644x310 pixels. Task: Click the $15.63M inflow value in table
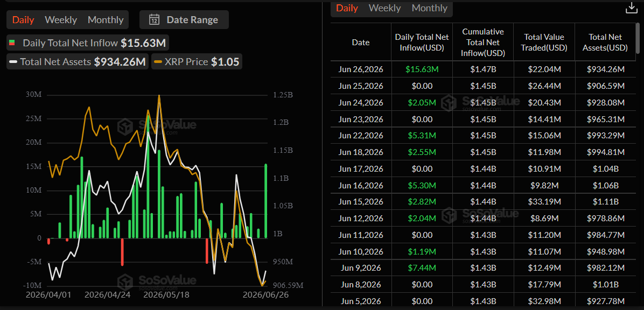422,70
